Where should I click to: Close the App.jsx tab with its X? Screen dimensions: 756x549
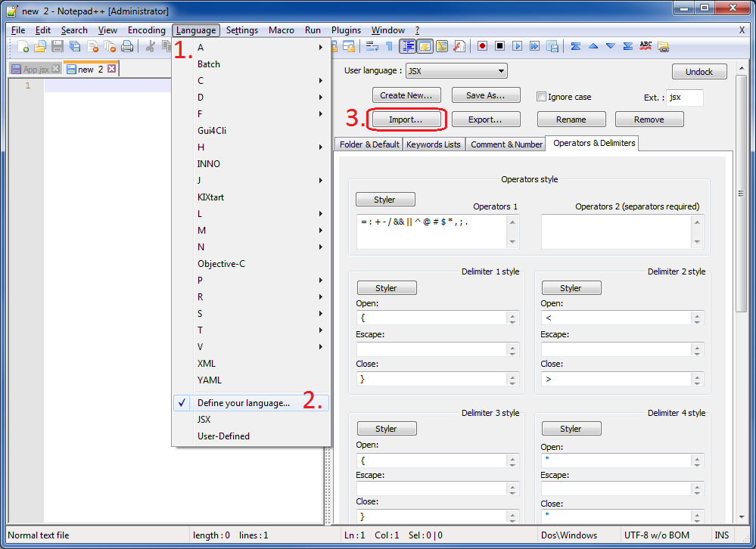click(56, 68)
